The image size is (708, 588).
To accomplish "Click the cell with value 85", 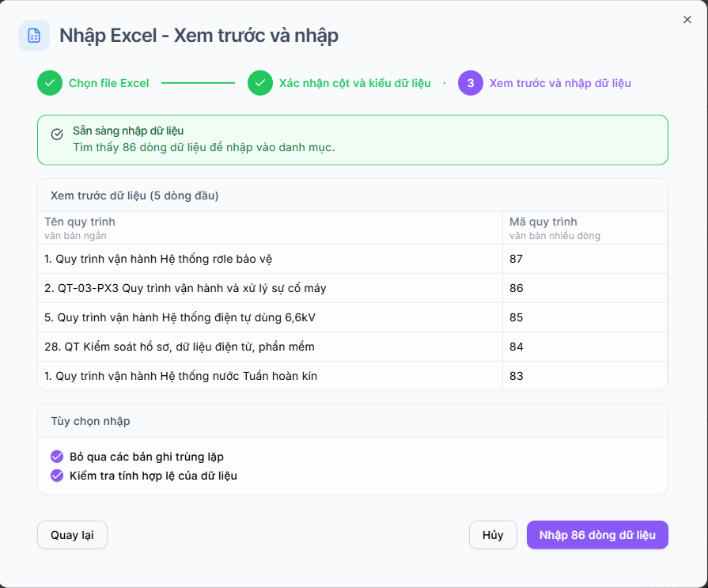I will tap(585, 317).
